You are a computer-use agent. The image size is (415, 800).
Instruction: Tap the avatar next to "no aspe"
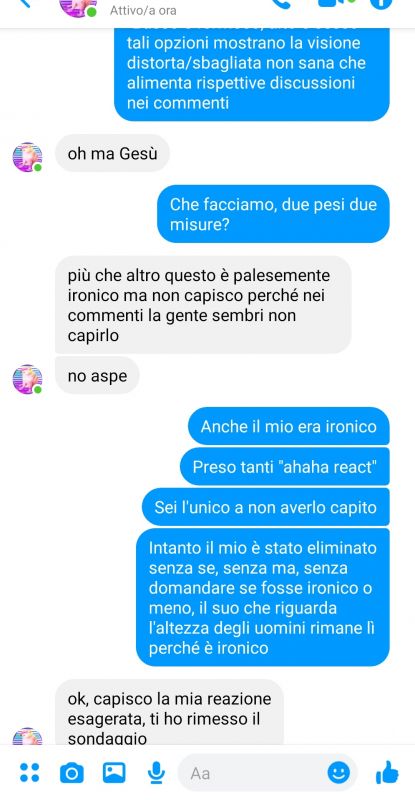pyautogui.click(x=27, y=379)
